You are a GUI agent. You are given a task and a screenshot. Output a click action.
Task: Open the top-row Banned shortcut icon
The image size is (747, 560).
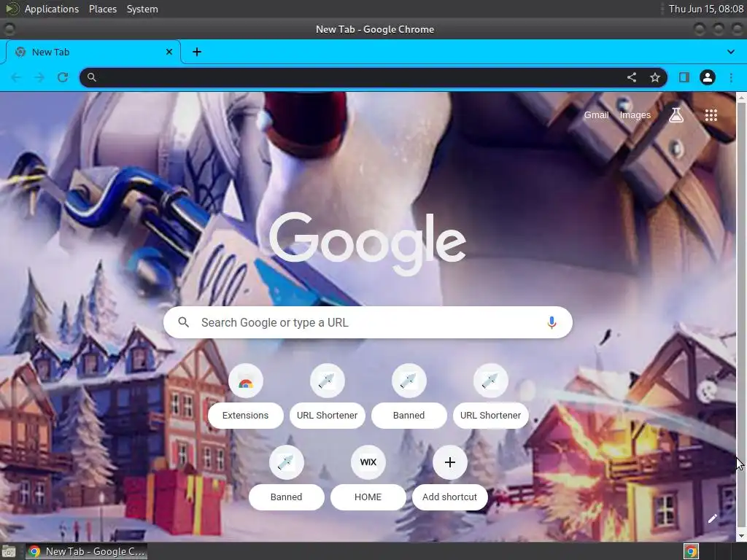(x=409, y=381)
